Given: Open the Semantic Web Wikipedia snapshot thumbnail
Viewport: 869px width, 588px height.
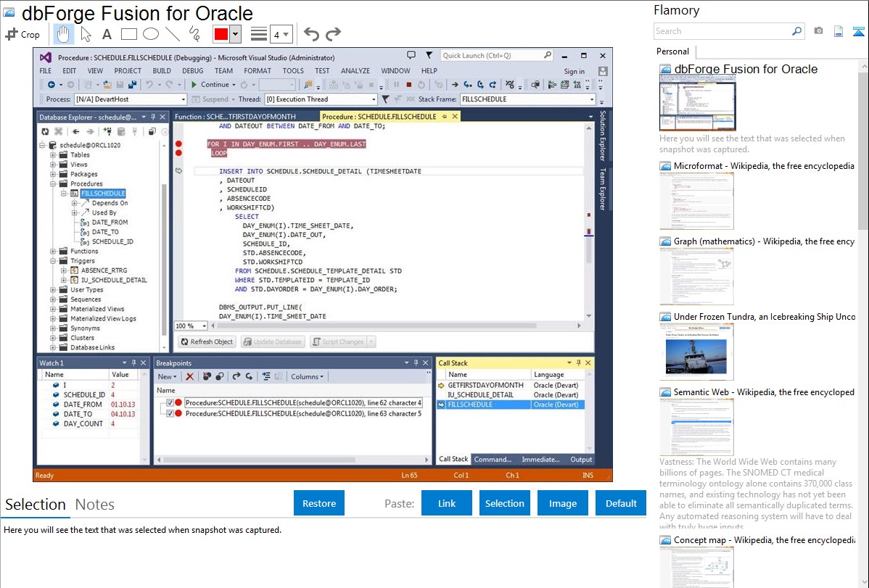Looking at the screenshot, I should click(696, 427).
